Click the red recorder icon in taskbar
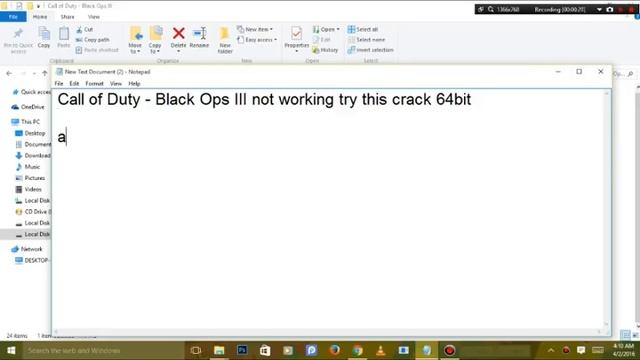This screenshot has width=640, height=360. [449, 350]
